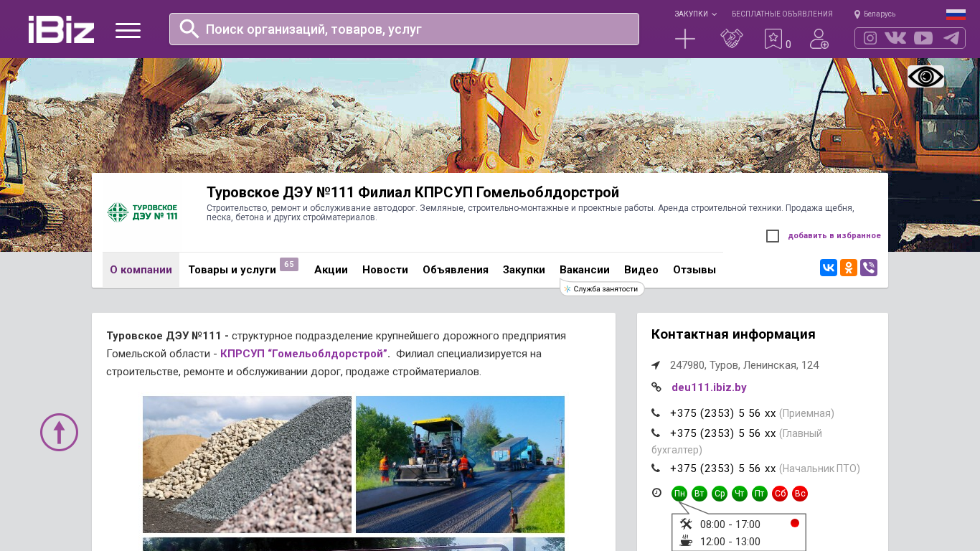Click the 08:00 - 17:00 working hours
980x551 pixels.
[x=730, y=524]
